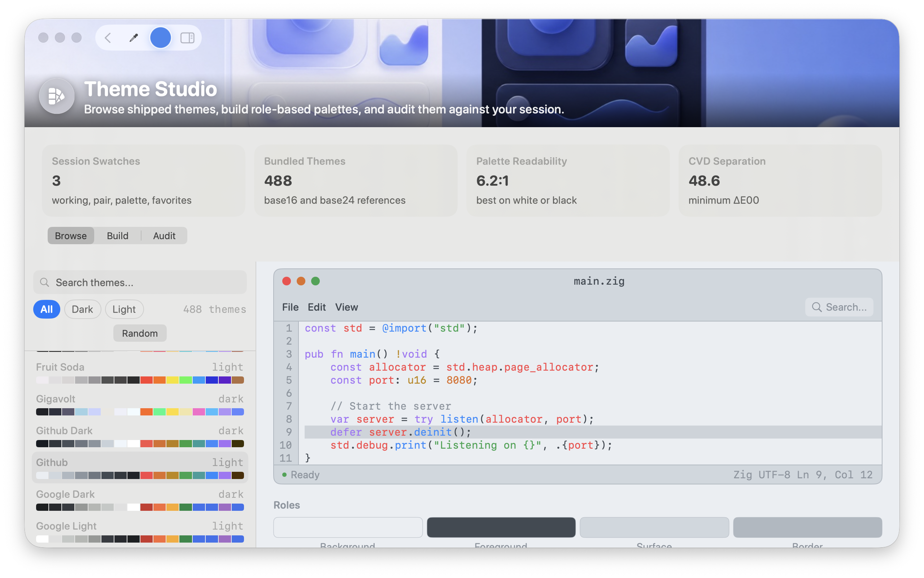Click the Surface role swatch
The width and height of the screenshot is (924, 578).
pyautogui.click(x=654, y=527)
